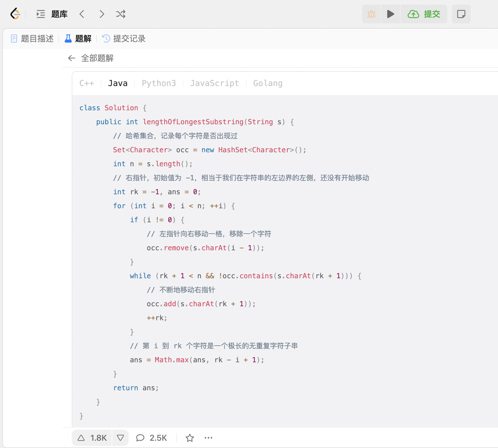Image resolution: width=498 pixels, height=448 pixels.
Task: Navigate to previous problem arrow
Action: point(82,14)
